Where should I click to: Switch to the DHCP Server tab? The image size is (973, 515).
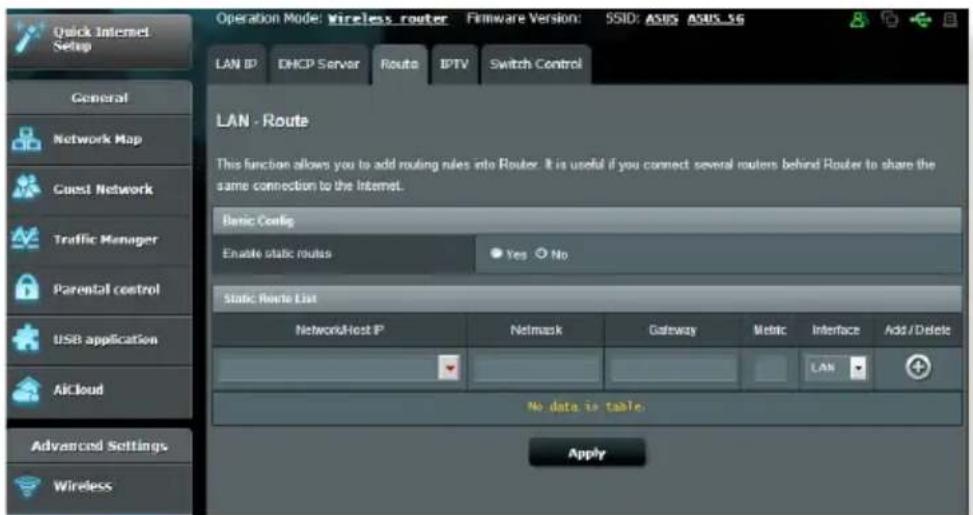(319, 65)
